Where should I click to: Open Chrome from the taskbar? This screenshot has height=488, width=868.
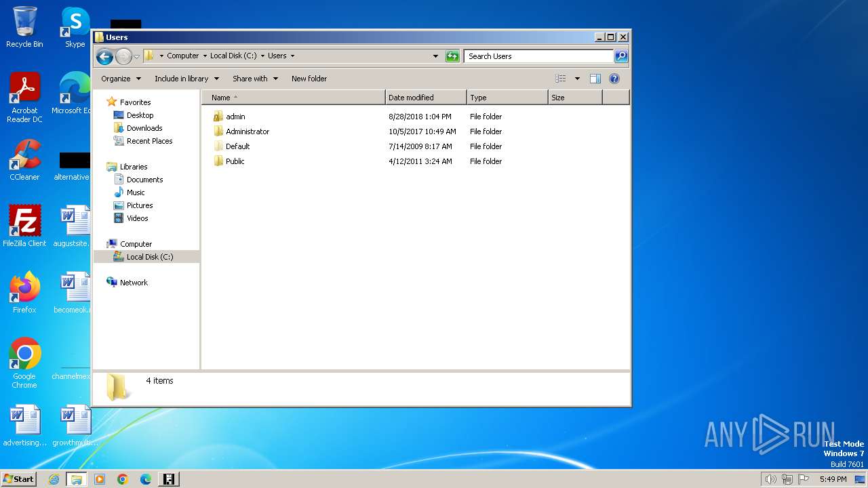pos(123,479)
